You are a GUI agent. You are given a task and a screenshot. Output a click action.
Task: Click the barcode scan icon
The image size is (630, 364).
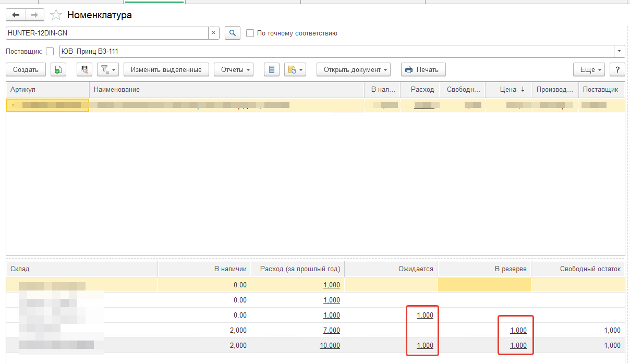coord(84,69)
